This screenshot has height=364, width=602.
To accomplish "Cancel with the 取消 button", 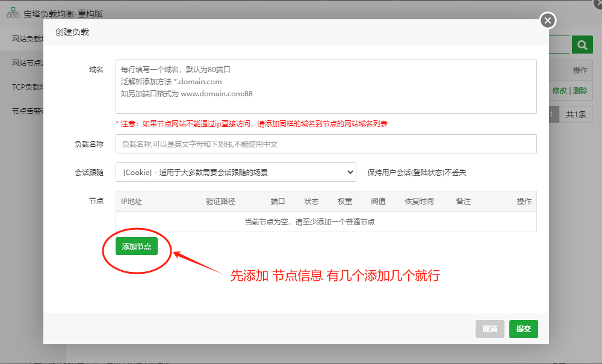I will tap(490, 329).
